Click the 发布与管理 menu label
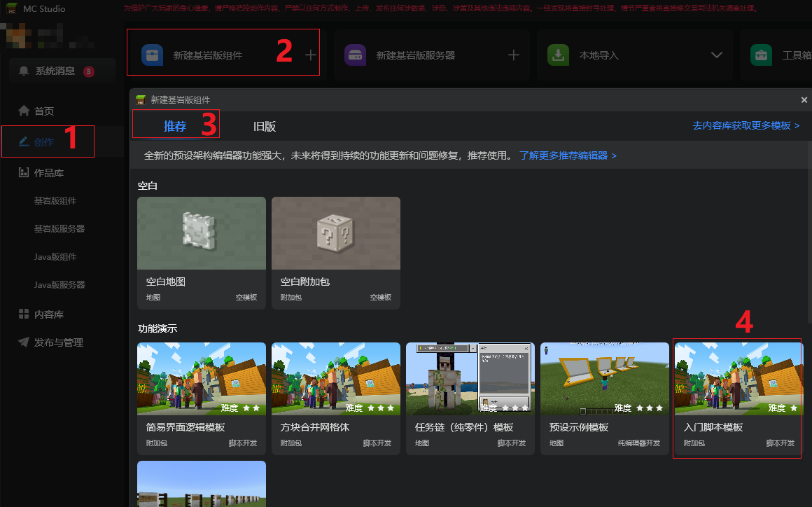The image size is (812, 507). (59, 342)
